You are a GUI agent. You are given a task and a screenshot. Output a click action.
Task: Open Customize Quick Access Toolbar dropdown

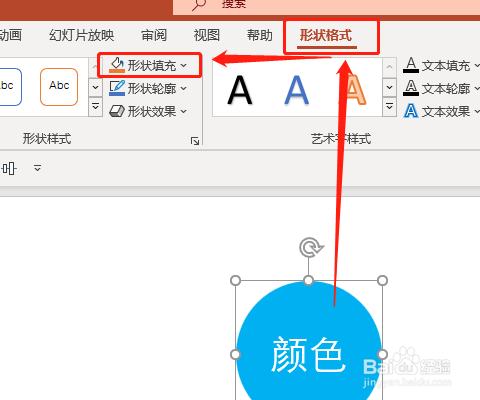point(37,168)
